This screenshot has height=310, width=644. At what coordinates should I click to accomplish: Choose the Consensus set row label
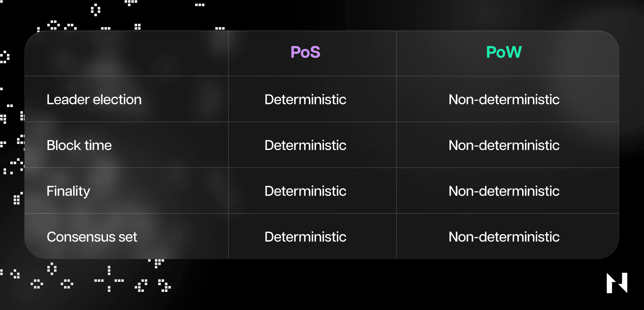tap(92, 237)
